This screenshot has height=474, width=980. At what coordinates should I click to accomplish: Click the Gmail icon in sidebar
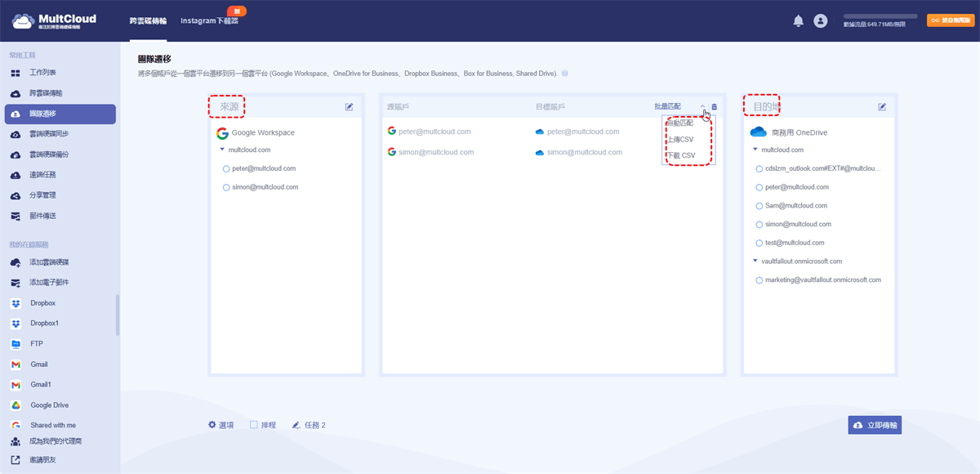15,364
